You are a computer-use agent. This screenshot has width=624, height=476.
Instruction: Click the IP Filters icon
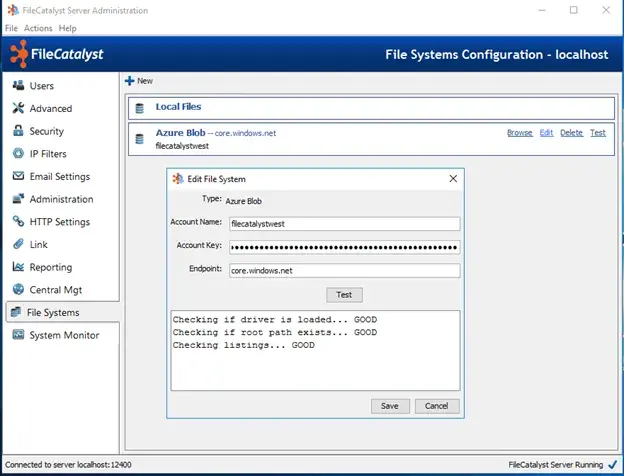coord(18,153)
